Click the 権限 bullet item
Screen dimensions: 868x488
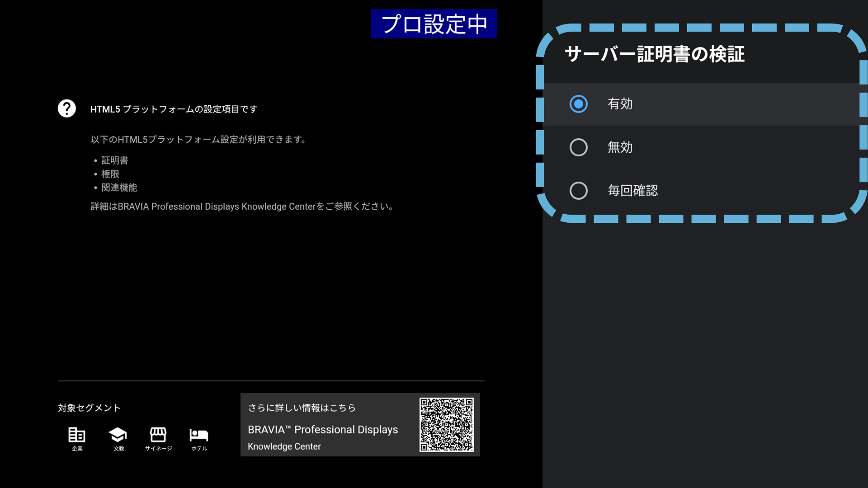110,174
